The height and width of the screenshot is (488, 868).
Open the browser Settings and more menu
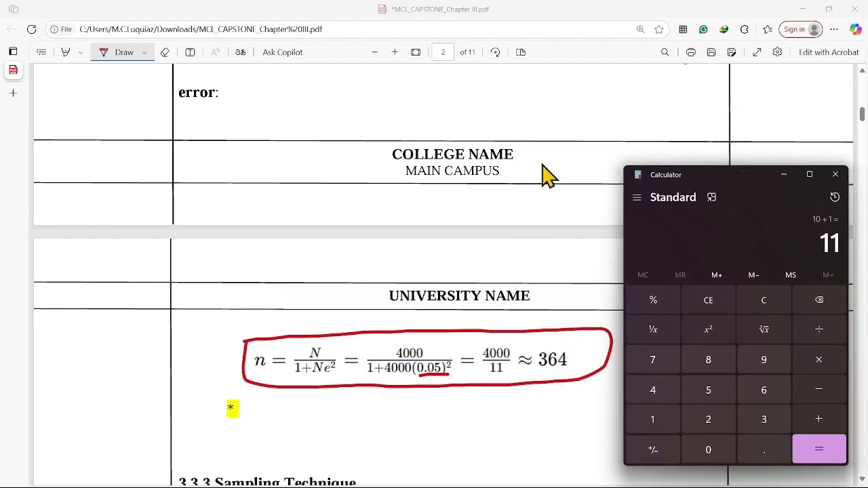[834, 29]
